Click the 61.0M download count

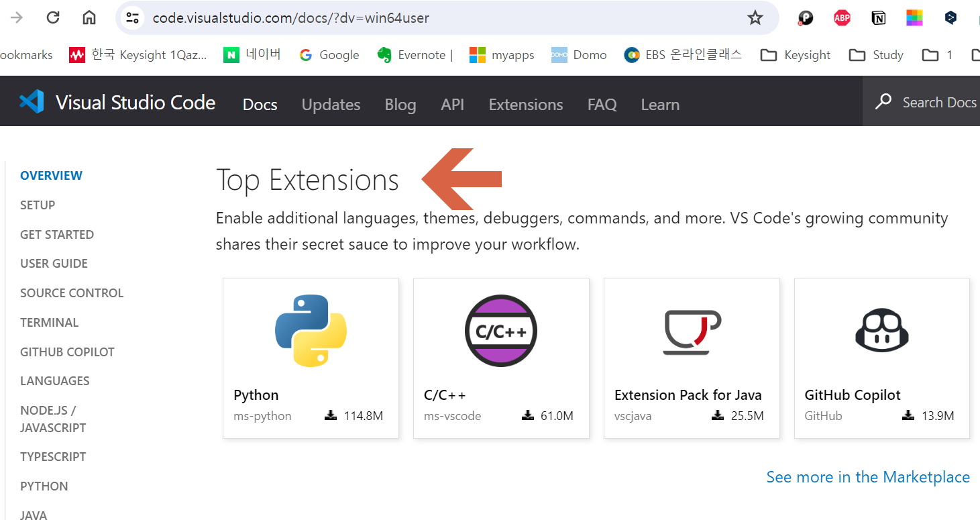(557, 416)
